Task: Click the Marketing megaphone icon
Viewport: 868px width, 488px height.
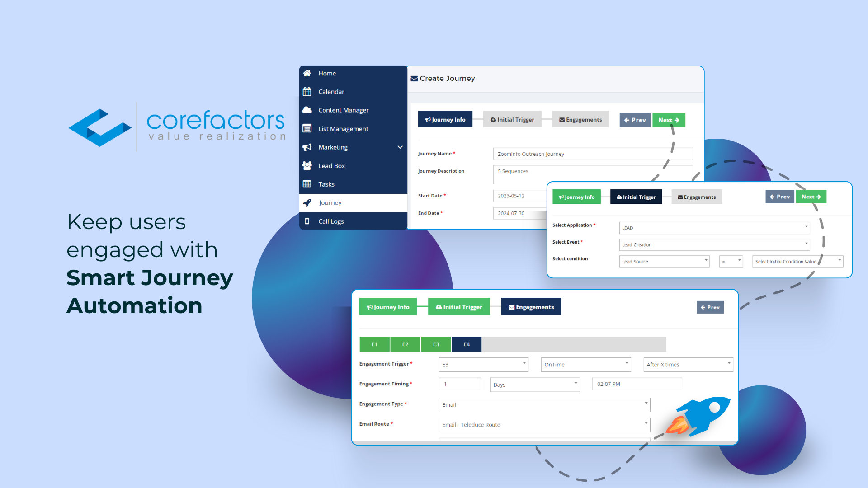Action: tap(308, 147)
